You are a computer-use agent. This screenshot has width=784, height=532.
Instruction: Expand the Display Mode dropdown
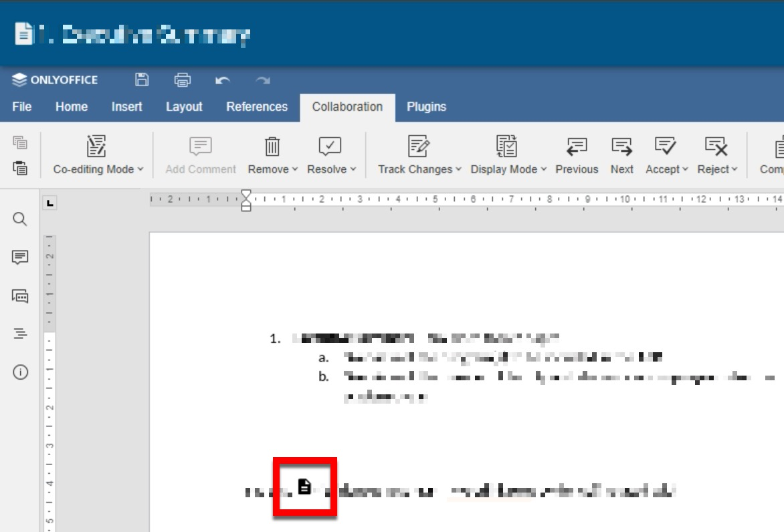pos(508,169)
